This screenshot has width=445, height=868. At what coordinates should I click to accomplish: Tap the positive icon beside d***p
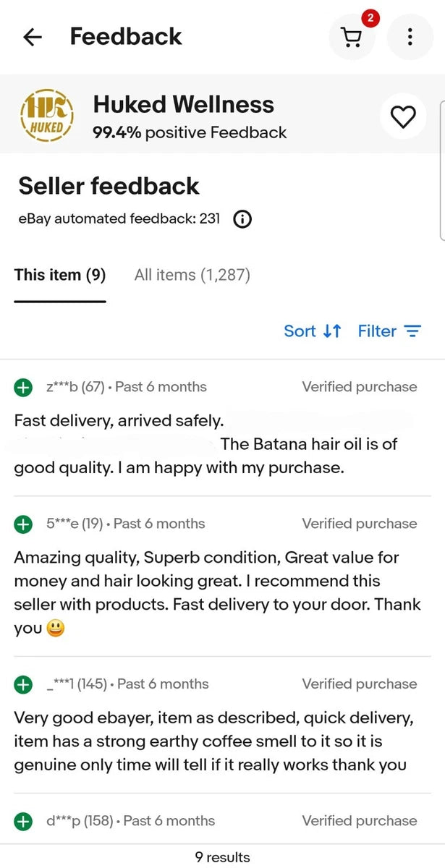[x=23, y=822]
